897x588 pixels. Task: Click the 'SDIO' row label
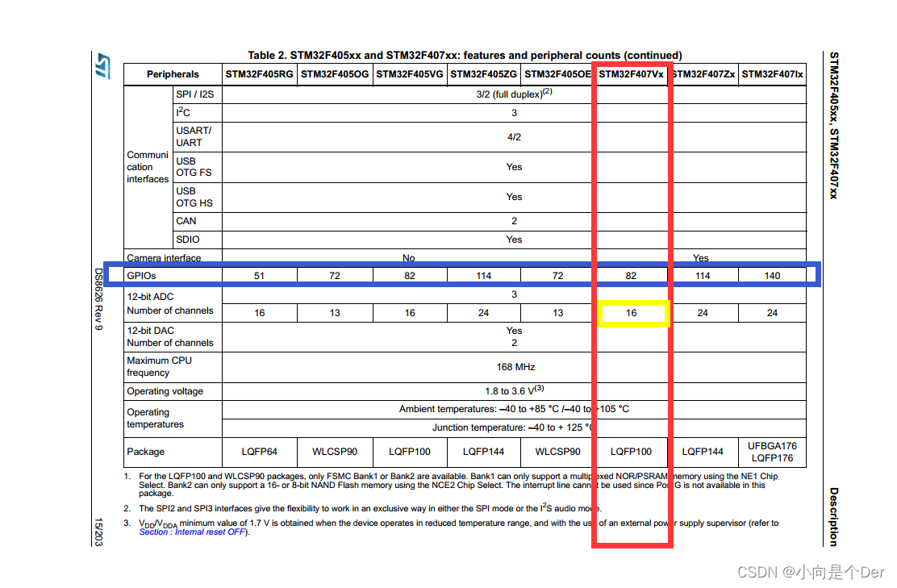188,240
